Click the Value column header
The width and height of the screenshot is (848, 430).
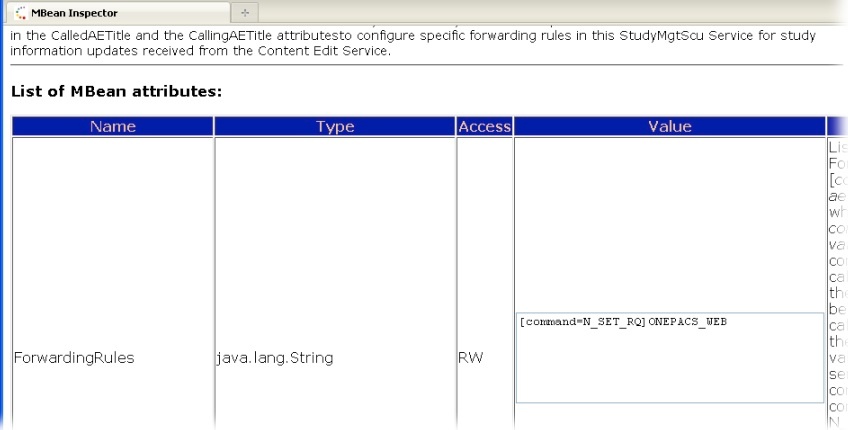tap(670, 126)
